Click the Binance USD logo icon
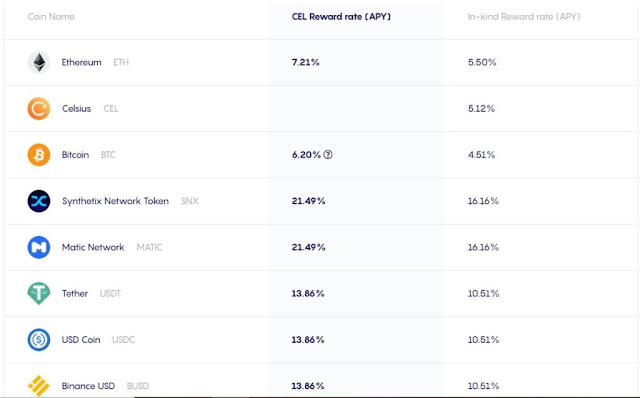 click(x=39, y=386)
